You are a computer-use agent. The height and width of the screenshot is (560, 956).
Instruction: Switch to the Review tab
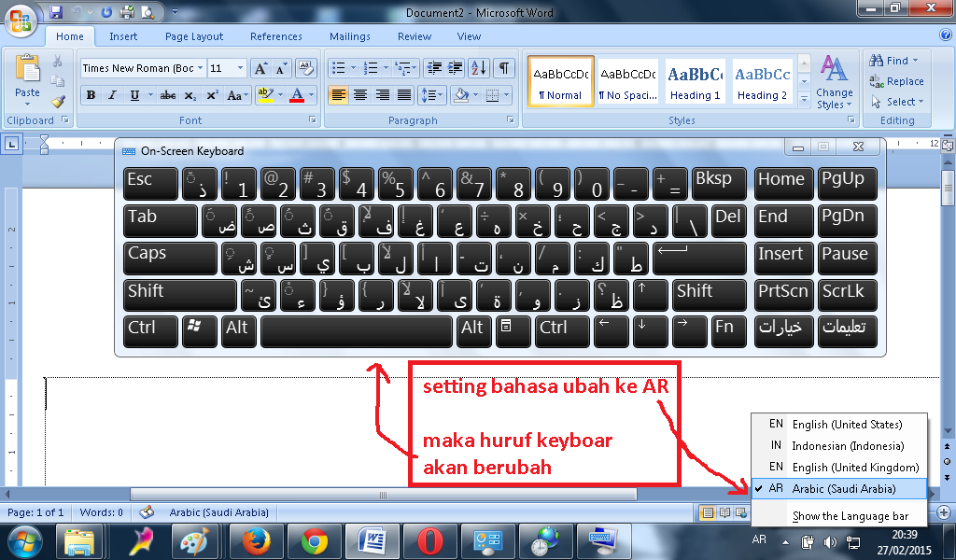pos(415,36)
